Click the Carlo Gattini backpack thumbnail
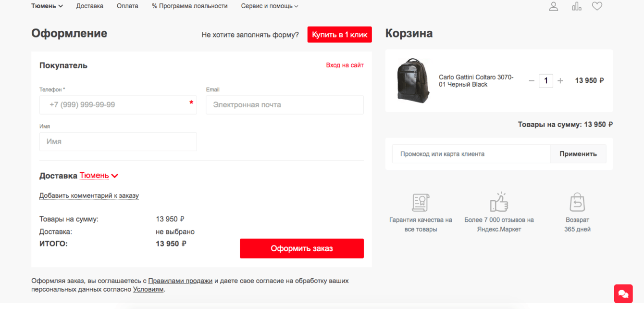 pos(413,80)
